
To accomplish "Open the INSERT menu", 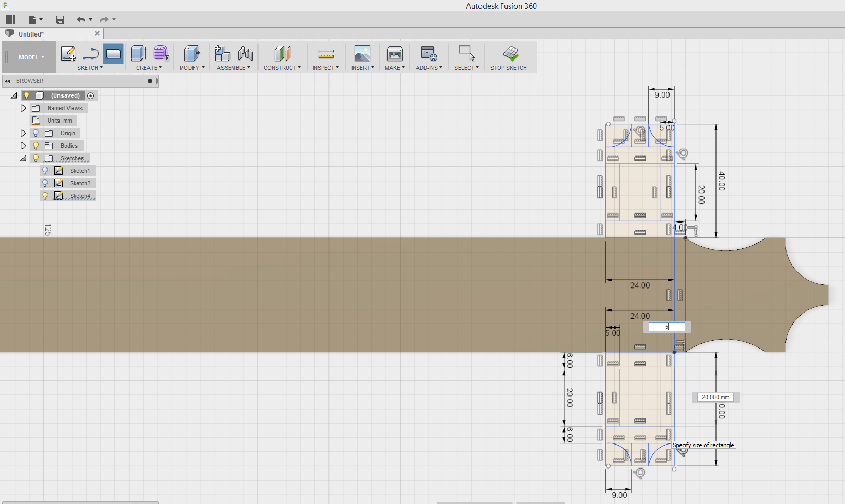I will (x=362, y=68).
